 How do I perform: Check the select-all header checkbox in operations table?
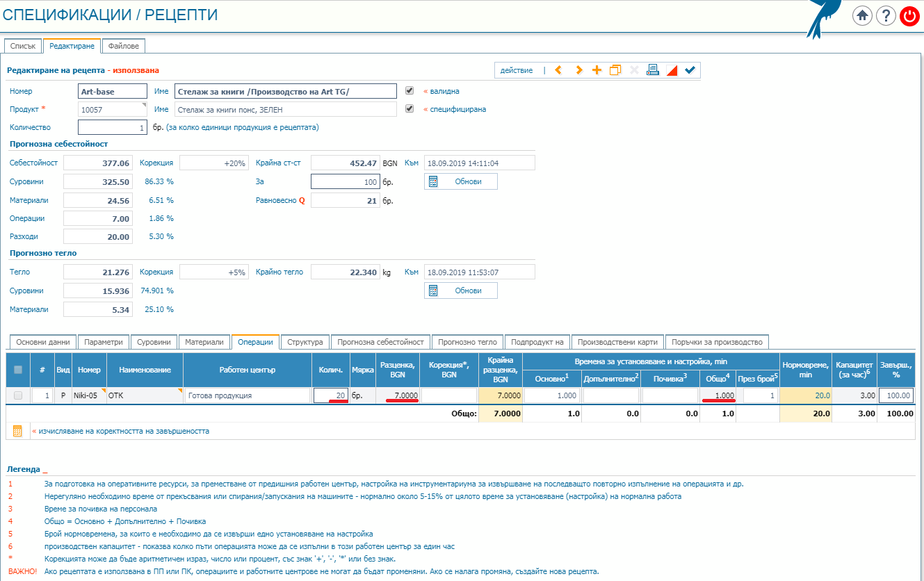[18, 370]
